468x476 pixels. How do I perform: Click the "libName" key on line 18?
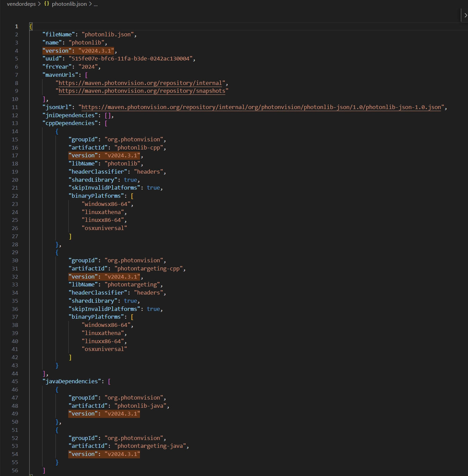coord(83,164)
